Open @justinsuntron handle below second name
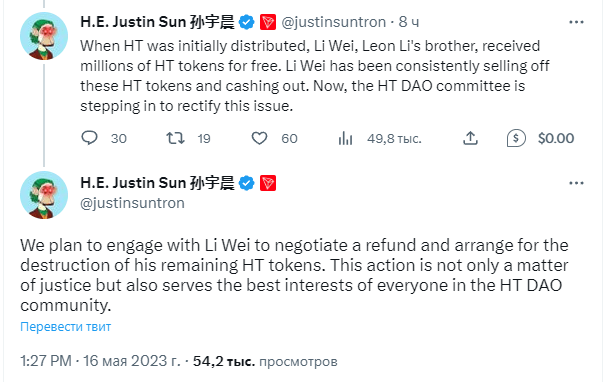605x382 pixels. (132, 203)
